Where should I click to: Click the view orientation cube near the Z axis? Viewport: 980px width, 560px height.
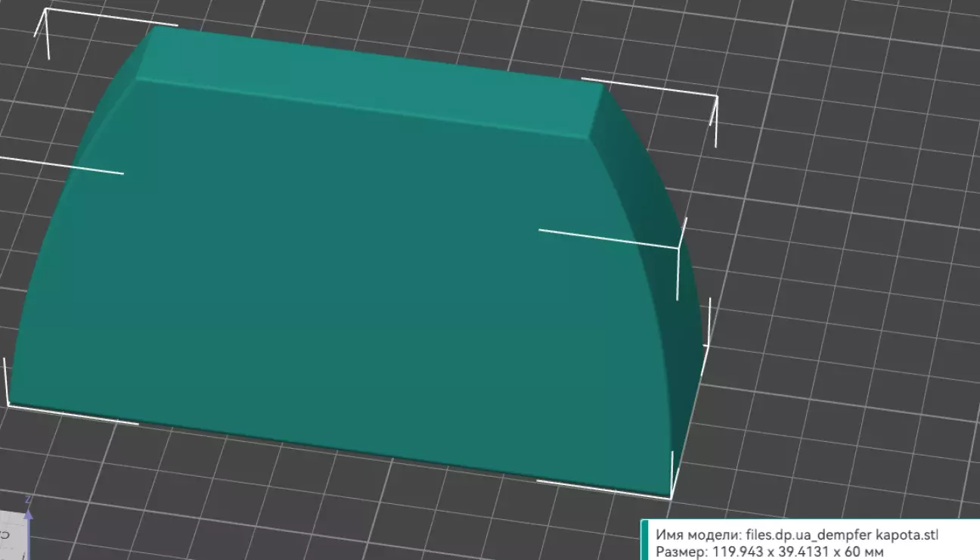click(11, 536)
